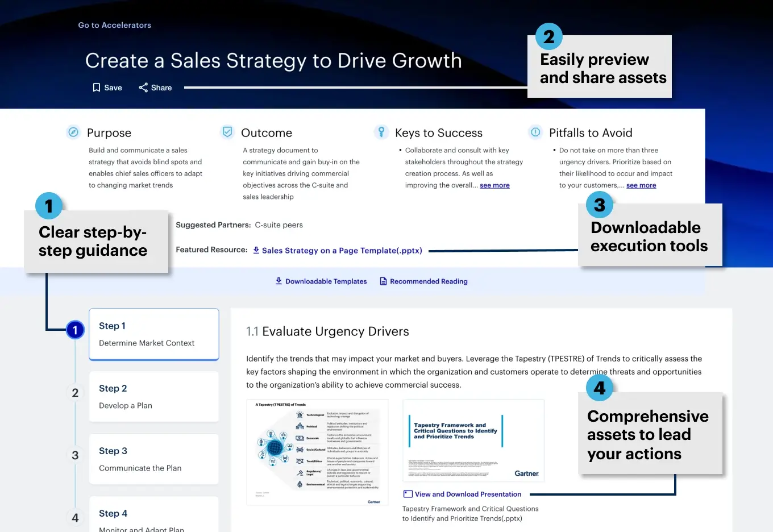Click the info icon next to Pitfalls to Avoid

(x=535, y=131)
